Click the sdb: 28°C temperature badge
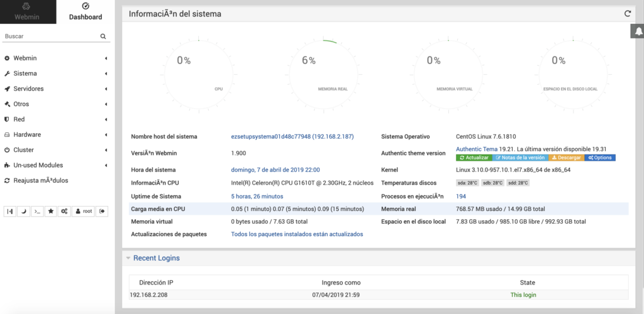The width and height of the screenshot is (644, 314). 492,183
